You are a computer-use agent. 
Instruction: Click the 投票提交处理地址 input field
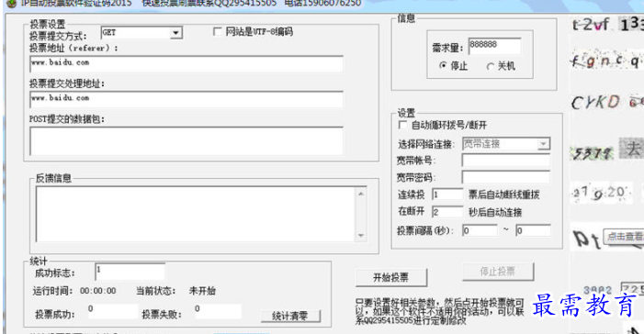pyautogui.click(x=186, y=99)
